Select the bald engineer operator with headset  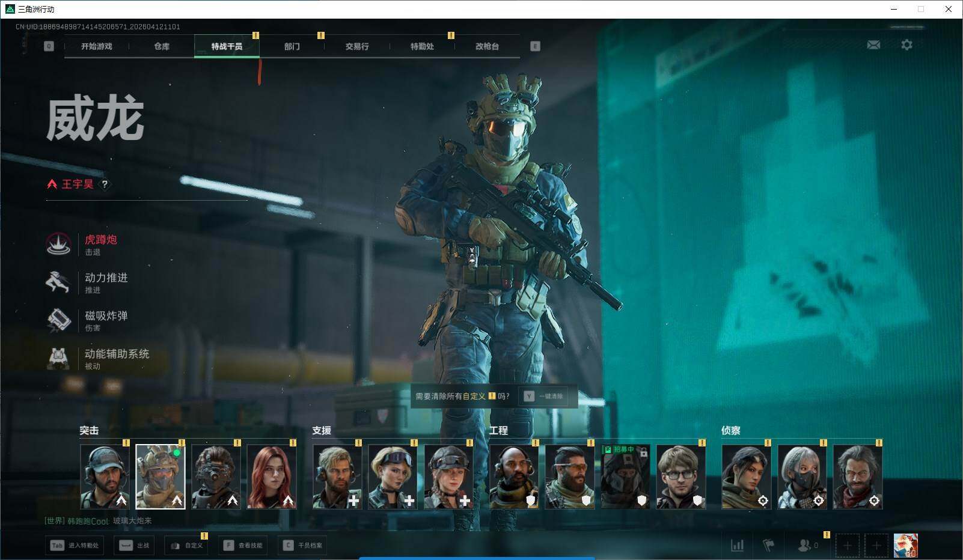point(514,477)
